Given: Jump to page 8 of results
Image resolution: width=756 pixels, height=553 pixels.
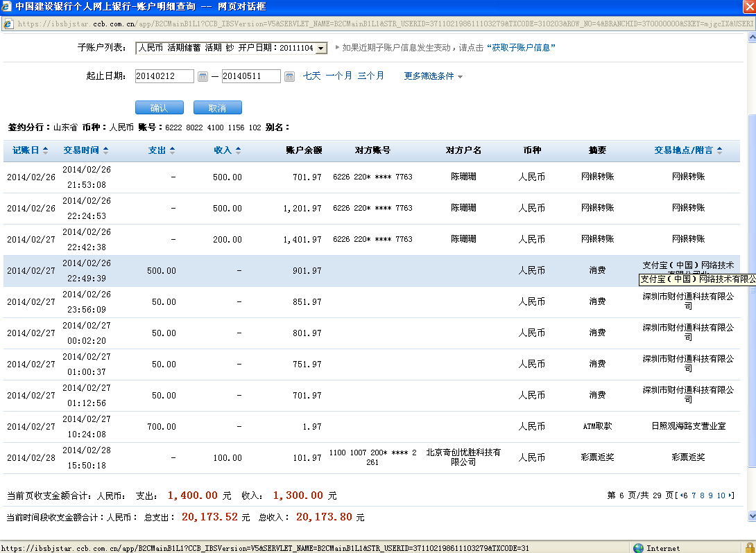Looking at the screenshot, I should click(701, 495).
